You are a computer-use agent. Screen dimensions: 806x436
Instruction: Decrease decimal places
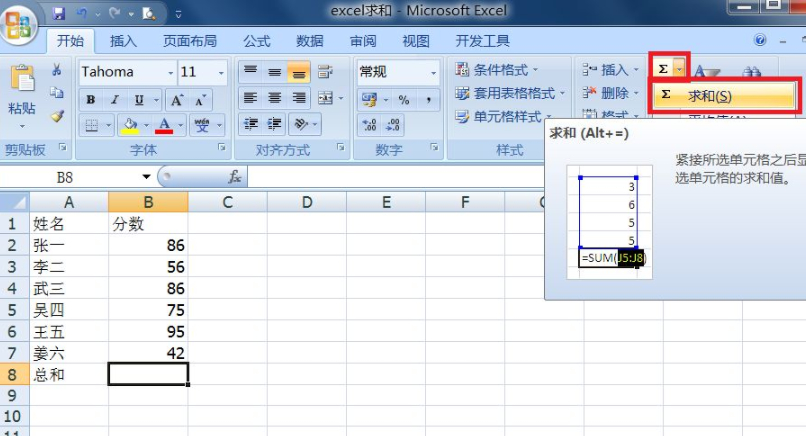click(393, 125)
